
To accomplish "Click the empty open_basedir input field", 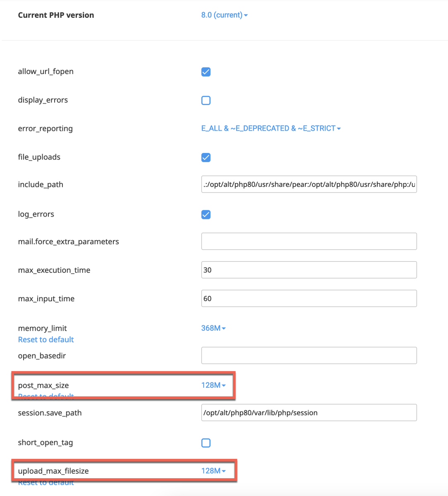I will [309, 355].
